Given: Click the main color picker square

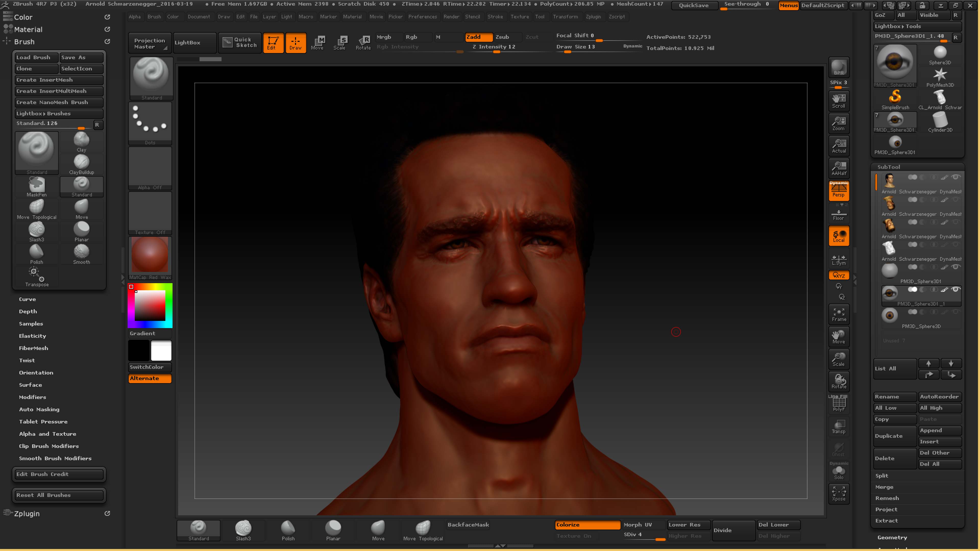Looking at the screenshot, I should point(150,306).
